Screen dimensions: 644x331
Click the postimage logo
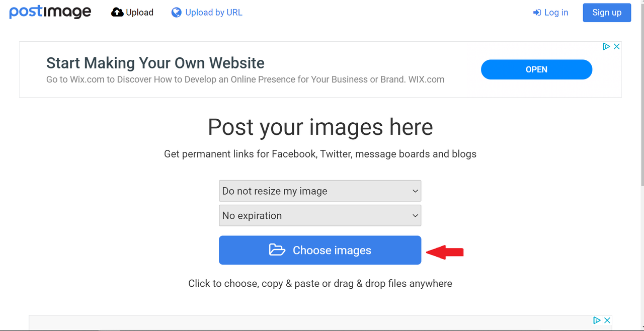click(x=50, y=12)
